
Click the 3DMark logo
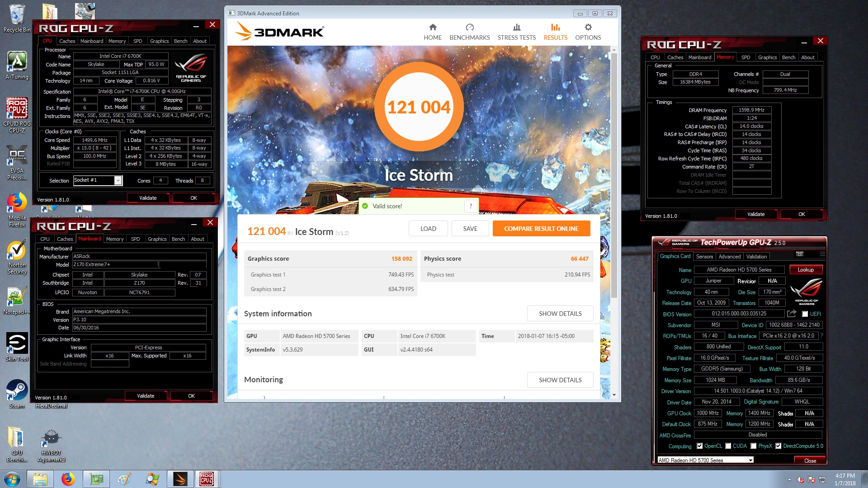(x=279, y=32)
